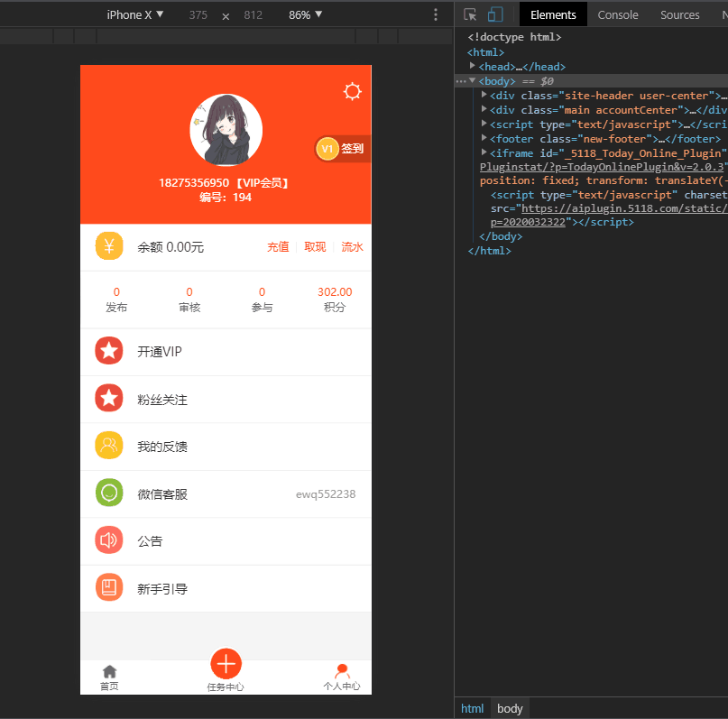728x719 pixels.
Task: Expand the footer new-footer node
Action: click(x=484, y=138)
